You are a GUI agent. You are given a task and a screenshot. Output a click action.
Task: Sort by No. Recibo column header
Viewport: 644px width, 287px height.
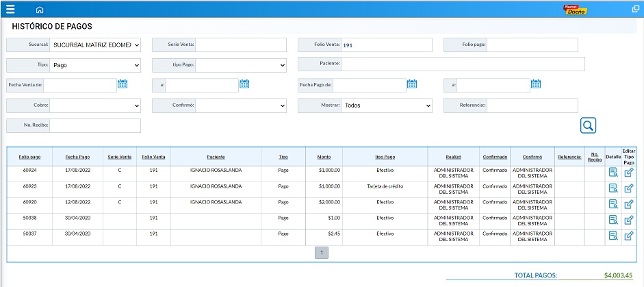click(x=595, y=157)
